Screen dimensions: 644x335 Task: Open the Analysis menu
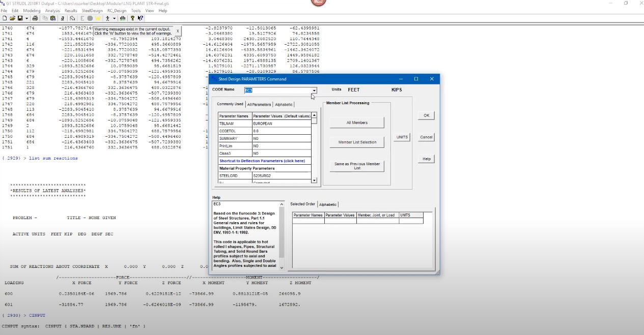52,10
